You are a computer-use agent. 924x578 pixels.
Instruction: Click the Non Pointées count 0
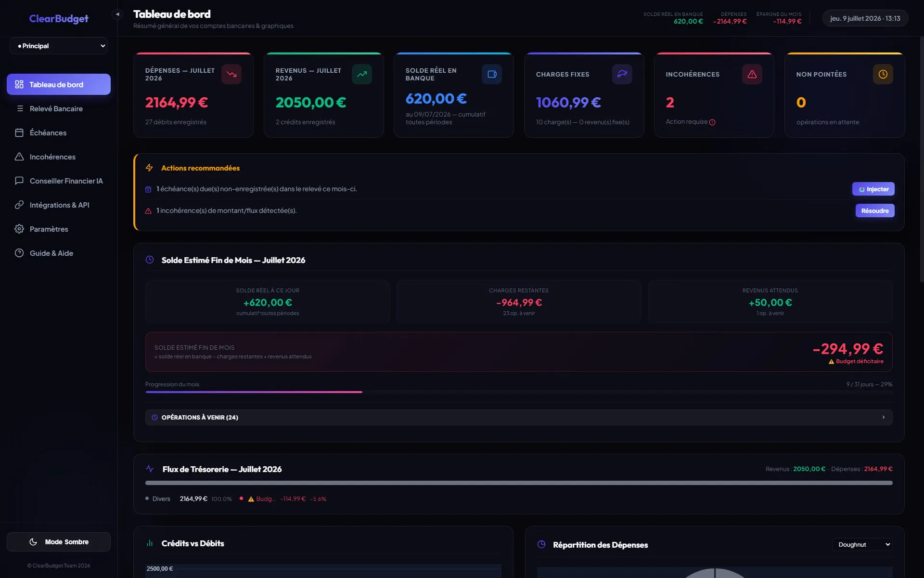click(801, 103)
